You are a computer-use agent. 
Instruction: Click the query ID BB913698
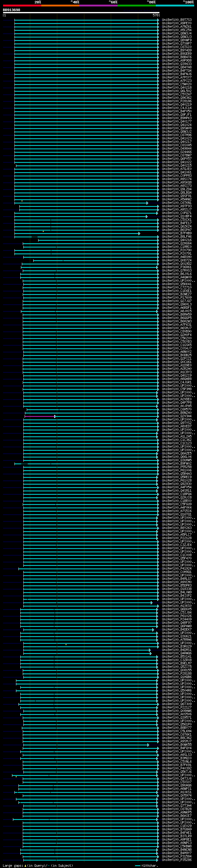[x=11, y=10]
